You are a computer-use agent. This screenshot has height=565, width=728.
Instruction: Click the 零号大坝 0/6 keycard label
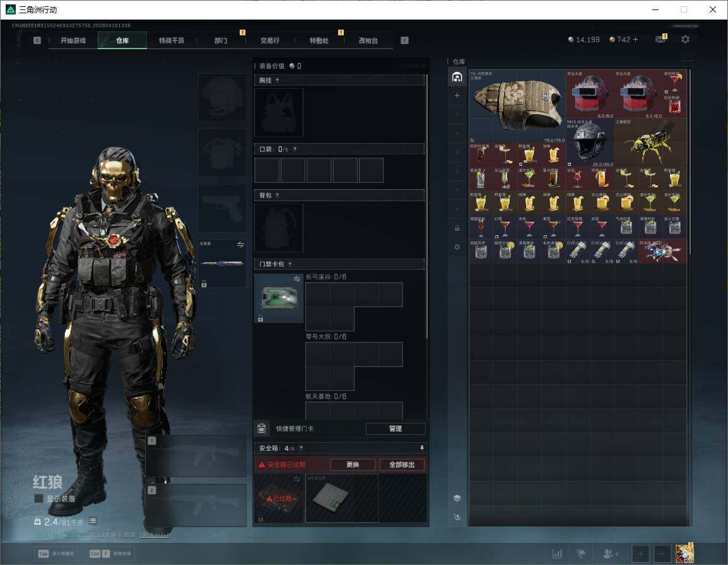pyautogui.click(x=326, y=337)
